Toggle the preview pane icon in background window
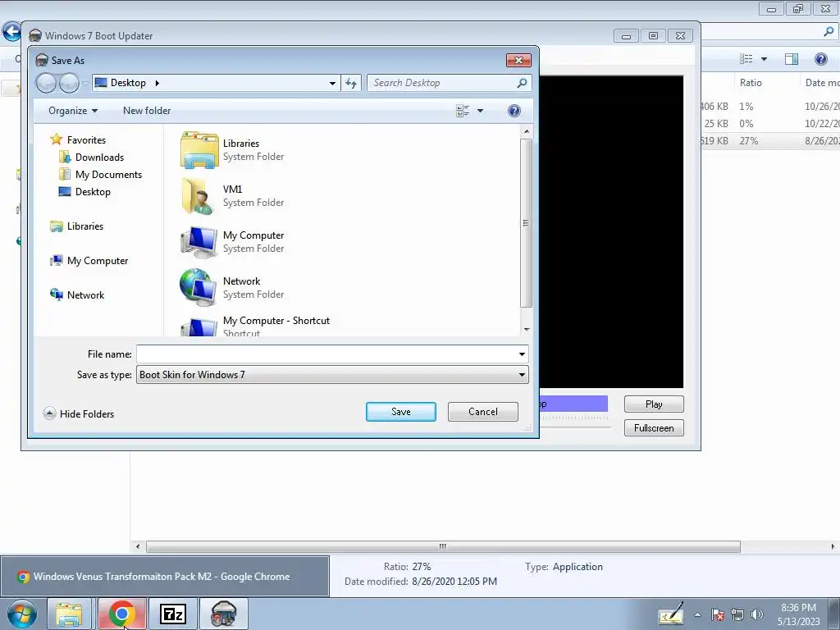This screenshot has height=630, width=840. coord(792,59)
